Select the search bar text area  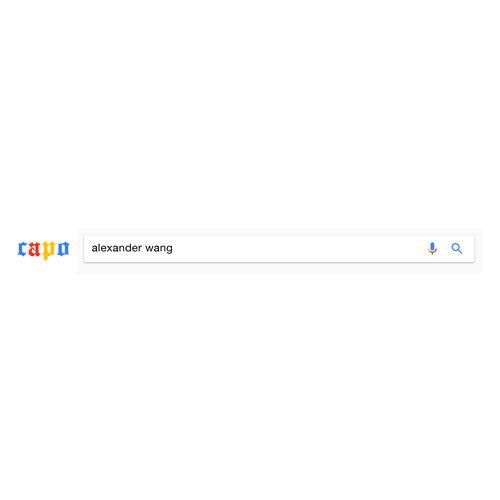point(279,248)
